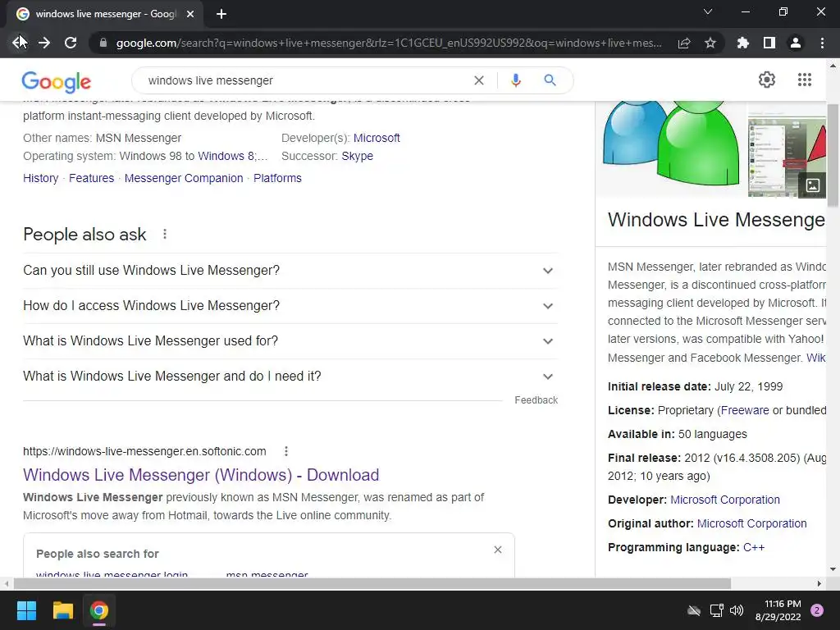Open the C++ programming language link
The width and height of the screenshot is (840, 630).
(x=754, y=547)
